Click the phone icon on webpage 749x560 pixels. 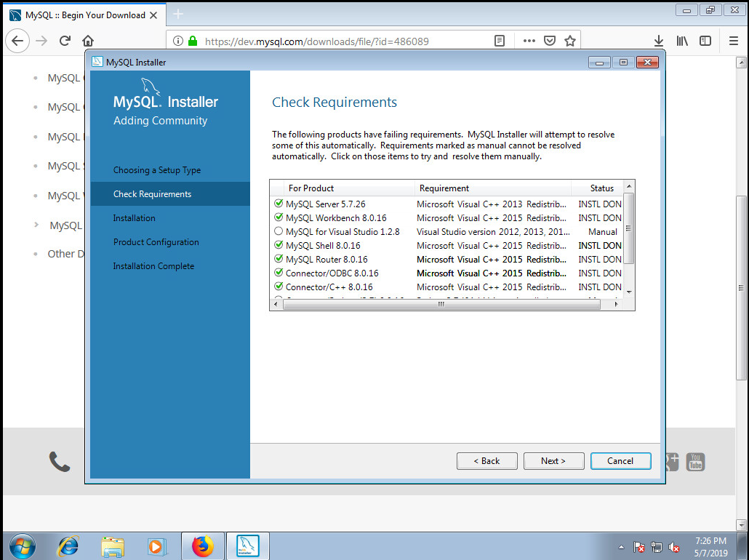point(60,462)
